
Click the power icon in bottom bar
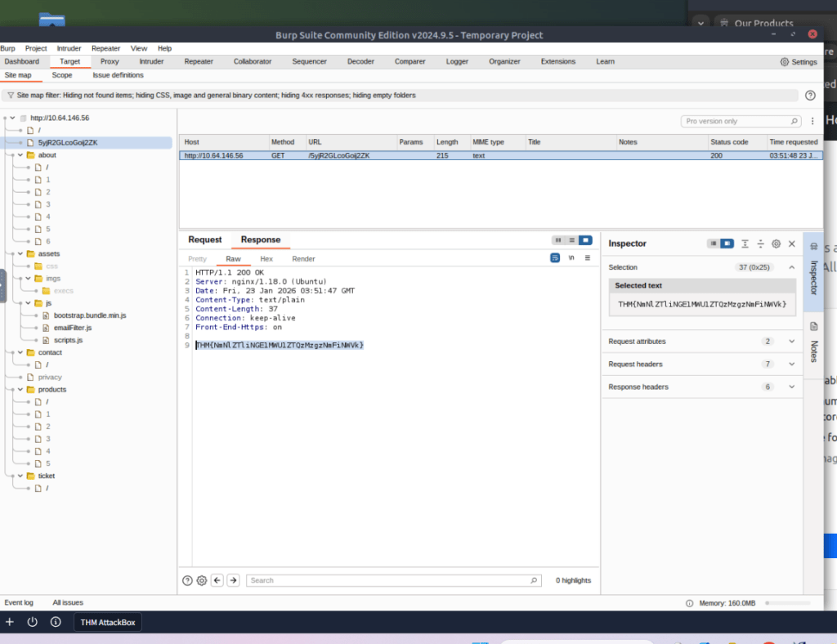click(32, 622)
